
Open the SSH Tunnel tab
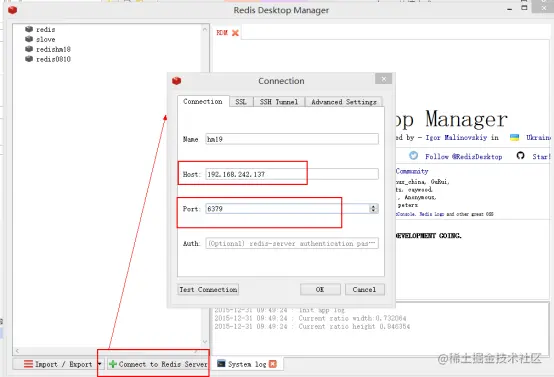(x=279, y=102)
